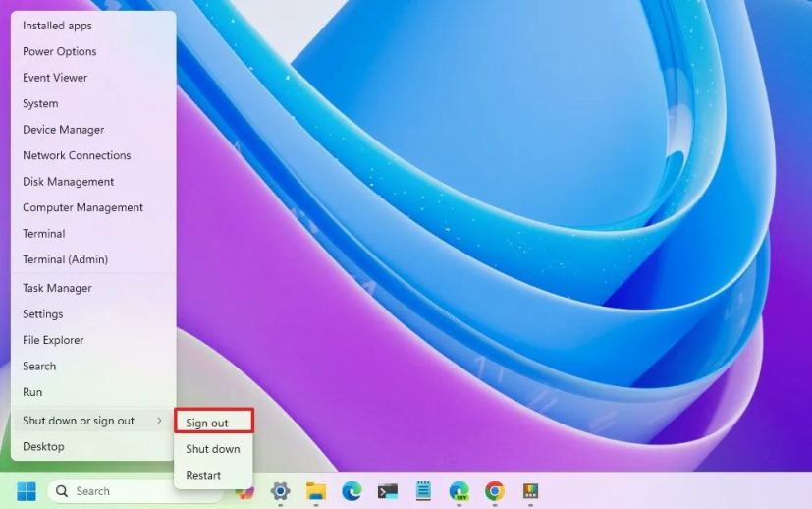Select Installed apps menu entry
Viewport: 812px width, 509px height.
pos(93,26)
